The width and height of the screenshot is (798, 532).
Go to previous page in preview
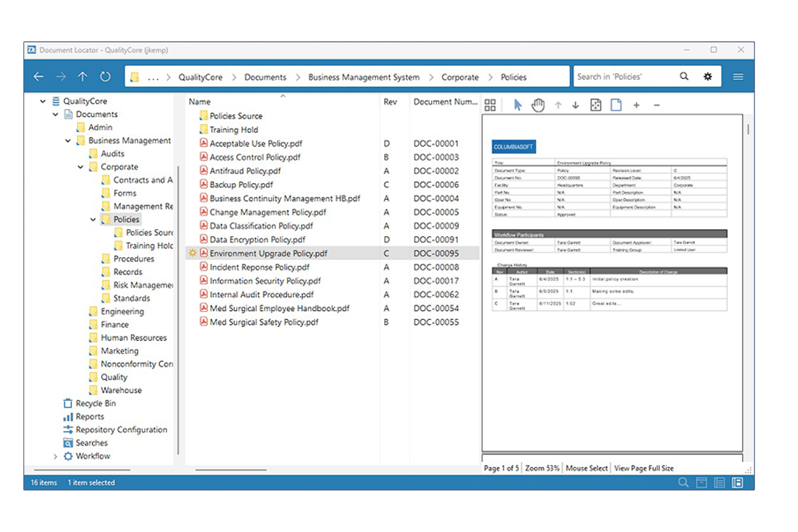(558, 105)
